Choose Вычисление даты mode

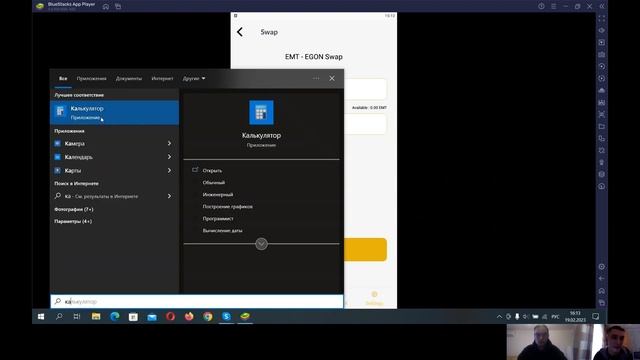pyautogui.click(x=222, y=231)
